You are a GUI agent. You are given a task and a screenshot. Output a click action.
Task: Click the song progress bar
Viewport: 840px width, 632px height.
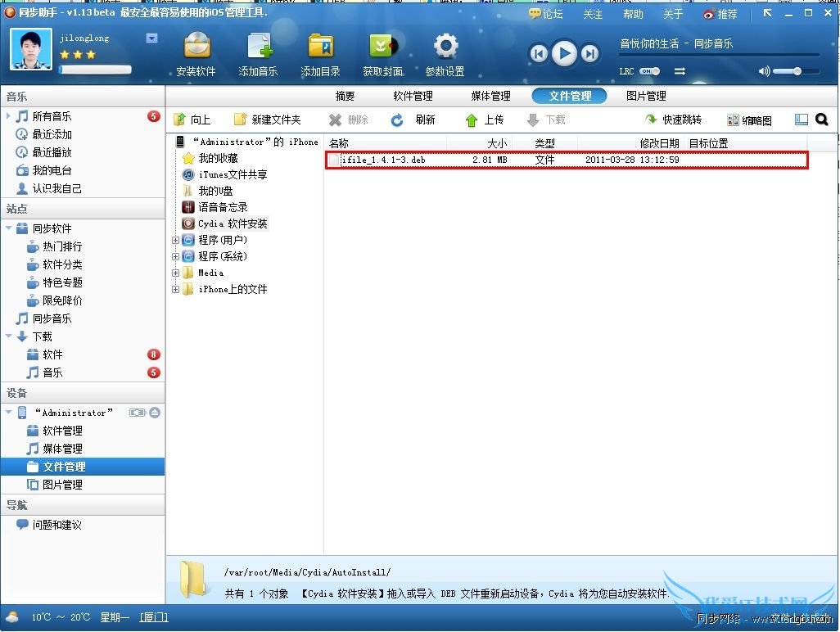pyautogui.click(x=720, y=55)
